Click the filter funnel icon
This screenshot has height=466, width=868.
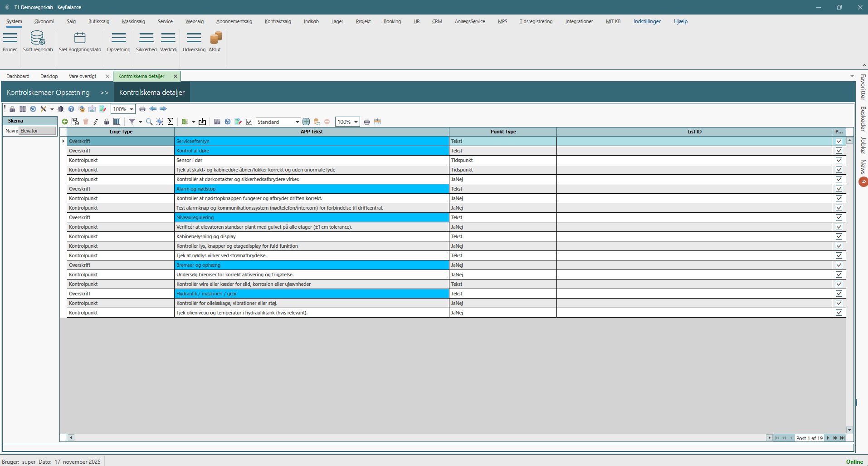click(x=132, y=122)
